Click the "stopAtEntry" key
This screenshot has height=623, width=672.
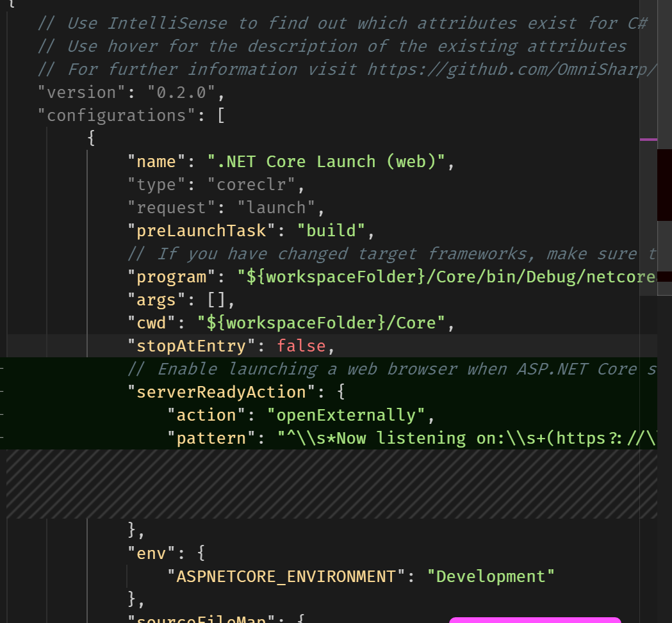(192, 346)
